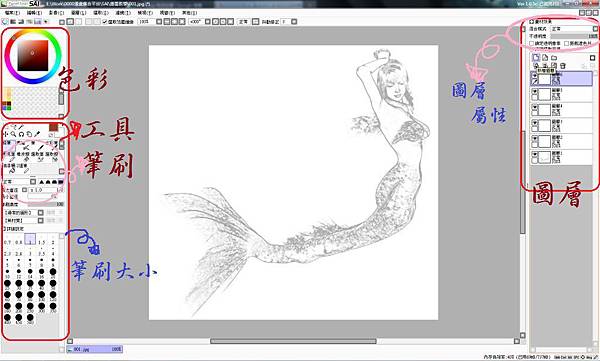Image resolution: width=600 pixels, height=361 pixels.
Task: Hide the highlighted top layer's eye
Action: pyautogui.click(x=535, y=76)
